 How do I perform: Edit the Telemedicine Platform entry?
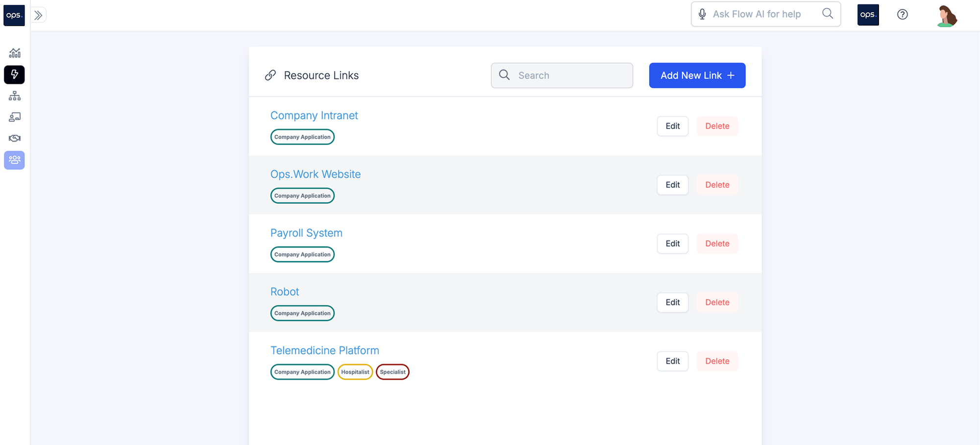[x=672, y=361]
